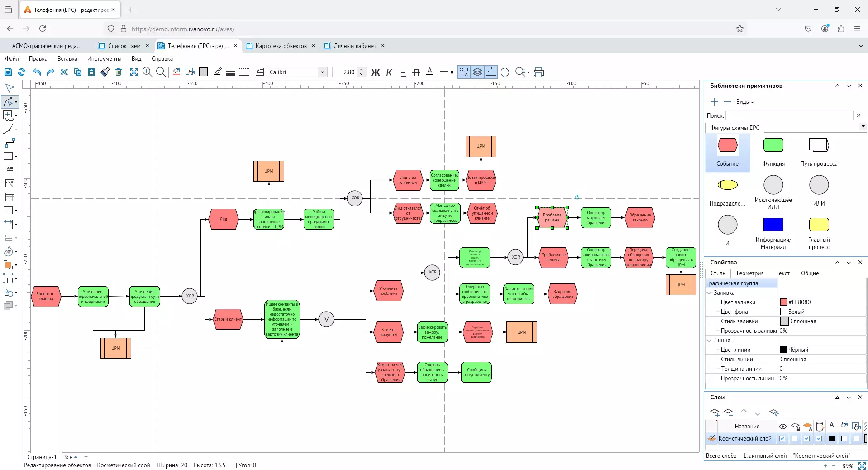Screen dimensions: 868x470
Task: Toggle the last empty checkbox in Косметический слой row
Action: click(x=856, y=438)
